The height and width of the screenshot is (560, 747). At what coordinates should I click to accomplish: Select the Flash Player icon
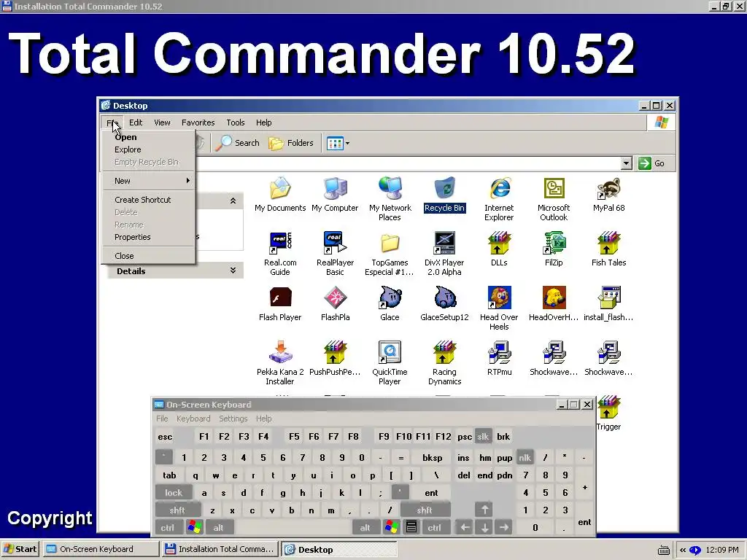pos(280,297)
